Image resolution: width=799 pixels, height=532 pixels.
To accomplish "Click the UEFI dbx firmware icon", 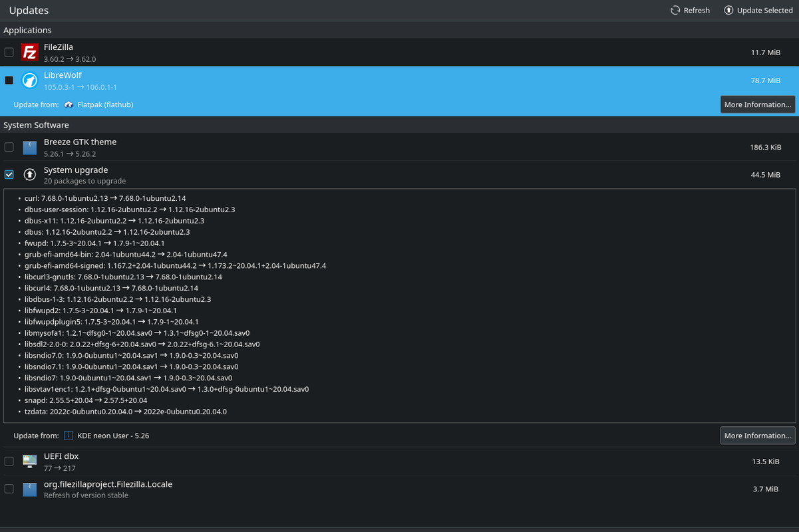I will click(29, 461).
